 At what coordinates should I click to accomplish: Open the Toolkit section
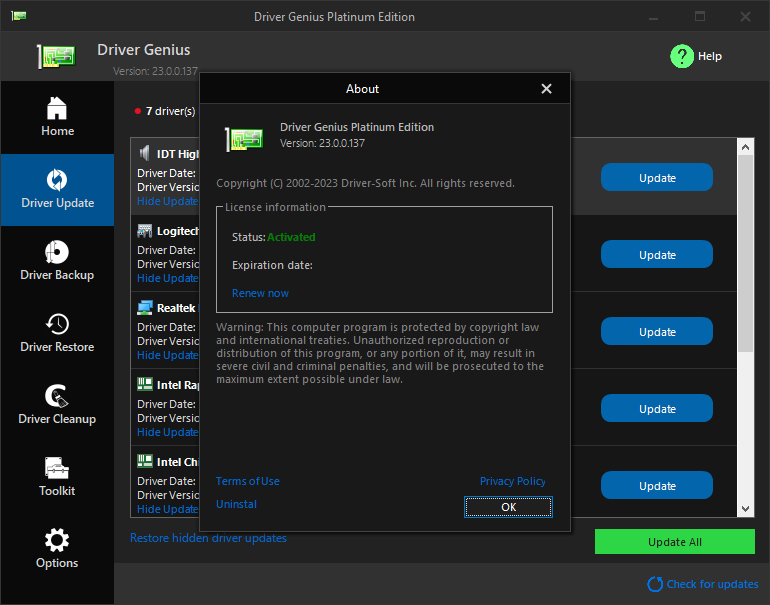coord(57,477)
